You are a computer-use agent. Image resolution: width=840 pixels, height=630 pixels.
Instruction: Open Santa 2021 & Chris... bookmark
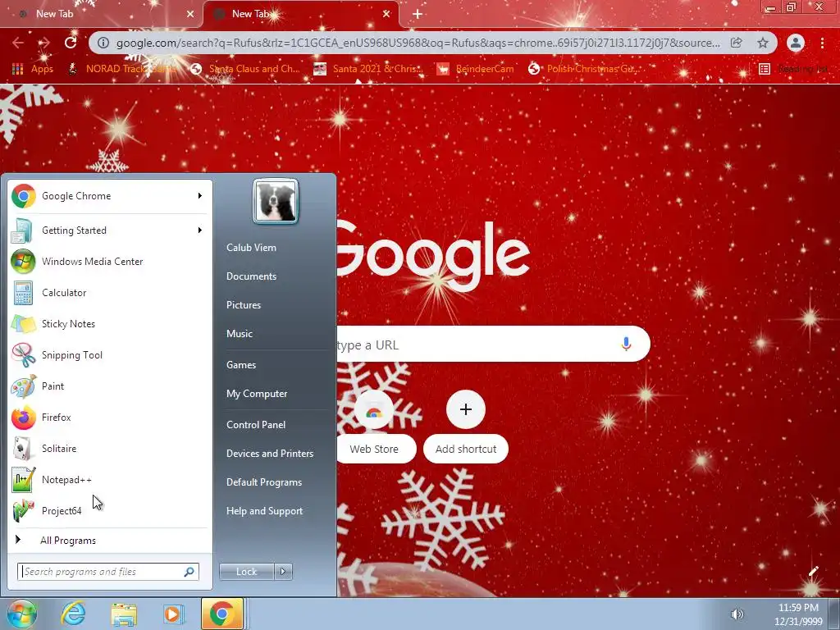click(x=368, y=69)
